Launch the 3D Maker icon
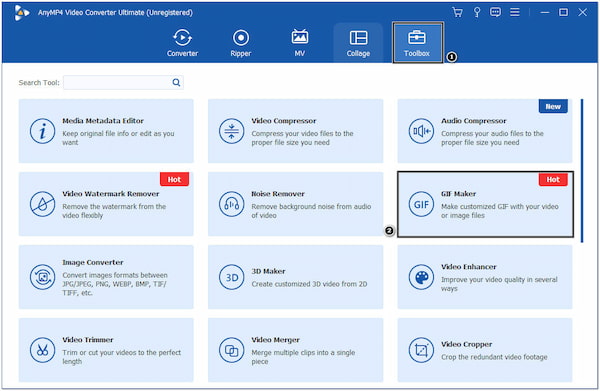The height and width of the screenshot is (391, 600). [232, 277]
